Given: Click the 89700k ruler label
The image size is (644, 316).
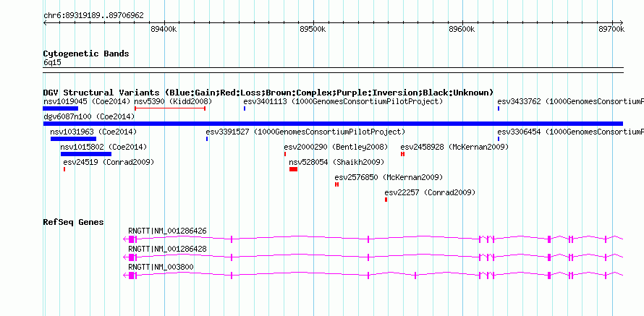Looking at the screenshot, I should pos(611,29).
